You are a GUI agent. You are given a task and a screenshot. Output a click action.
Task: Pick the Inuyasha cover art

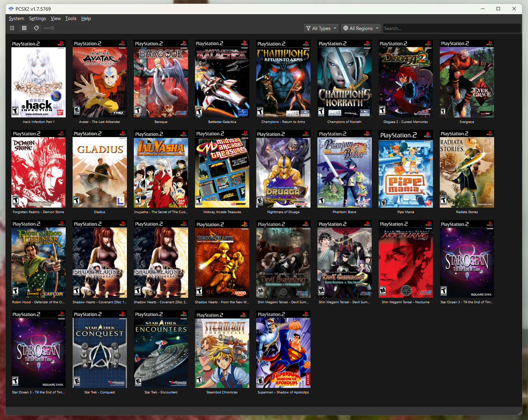(x=161, y=169)
